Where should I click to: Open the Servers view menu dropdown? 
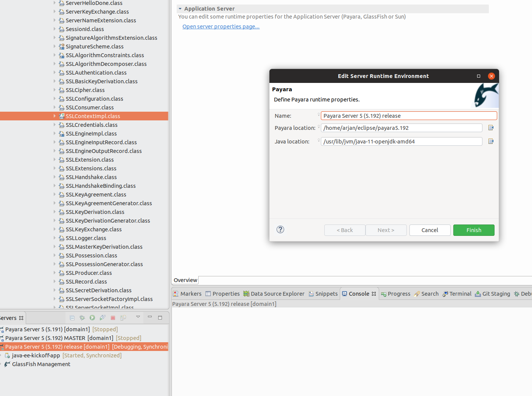point(138,317)
